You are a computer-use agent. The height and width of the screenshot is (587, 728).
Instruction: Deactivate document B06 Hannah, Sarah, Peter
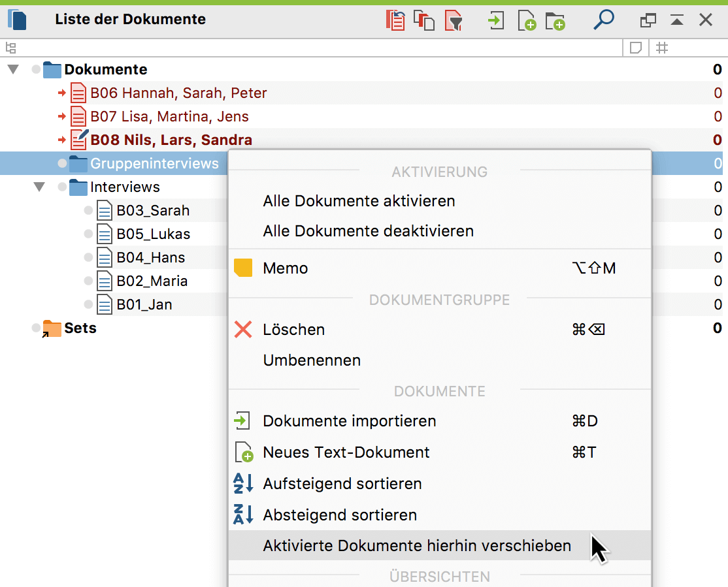point(62,93)
